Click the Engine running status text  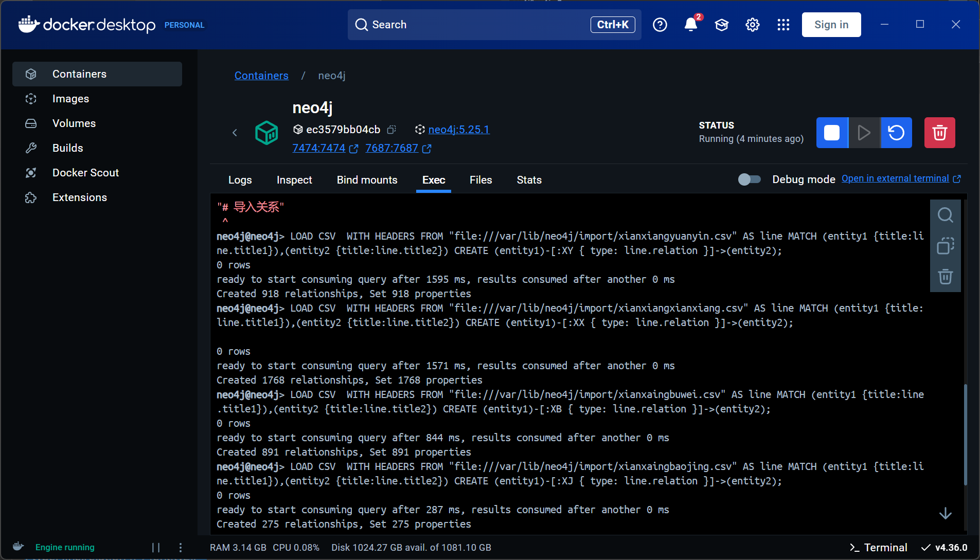pyautogui.click(x=65, y=547)
